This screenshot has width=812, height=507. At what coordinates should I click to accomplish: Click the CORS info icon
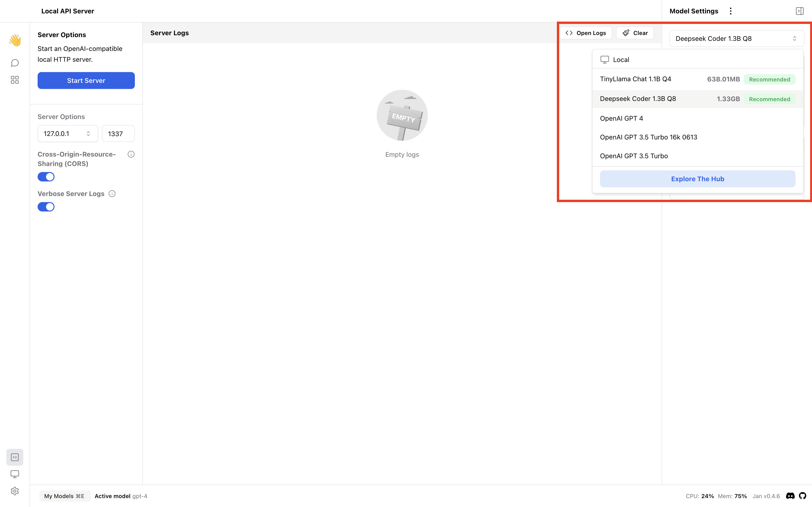click(x=131, y=154)
